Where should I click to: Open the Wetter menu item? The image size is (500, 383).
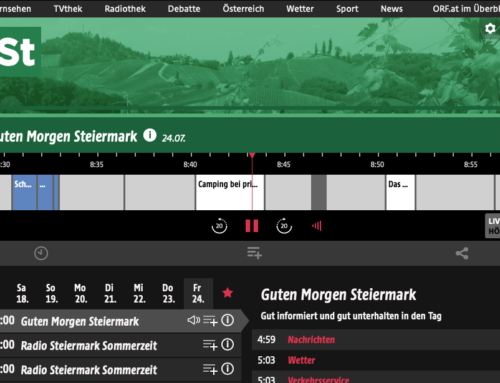tap(300, 9)
